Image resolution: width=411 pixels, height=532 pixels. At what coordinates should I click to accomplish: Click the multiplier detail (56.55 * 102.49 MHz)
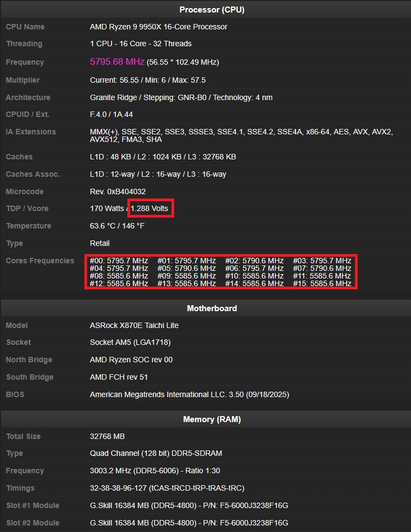click(x=183, y=63)
